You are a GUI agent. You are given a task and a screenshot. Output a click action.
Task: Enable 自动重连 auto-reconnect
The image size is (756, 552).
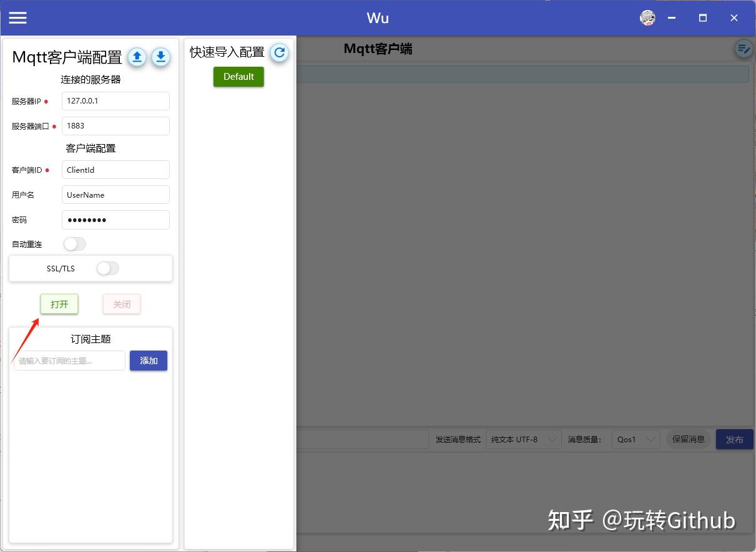[74, 244]
